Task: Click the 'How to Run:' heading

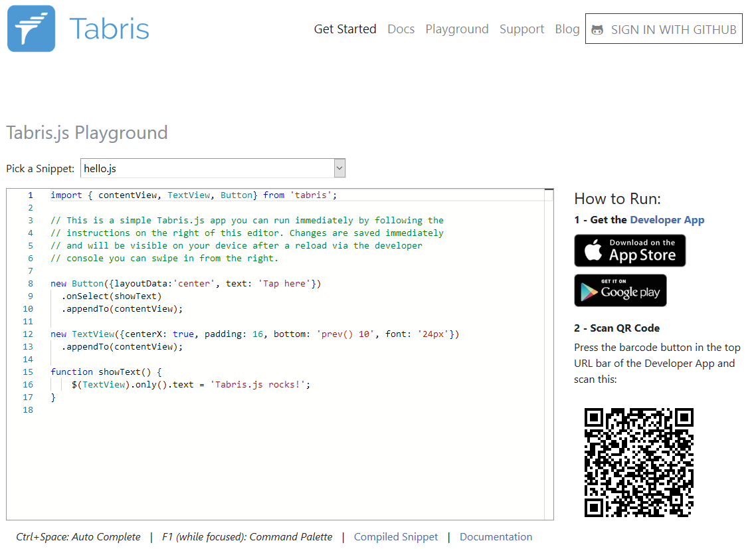Action: (617, 199)
